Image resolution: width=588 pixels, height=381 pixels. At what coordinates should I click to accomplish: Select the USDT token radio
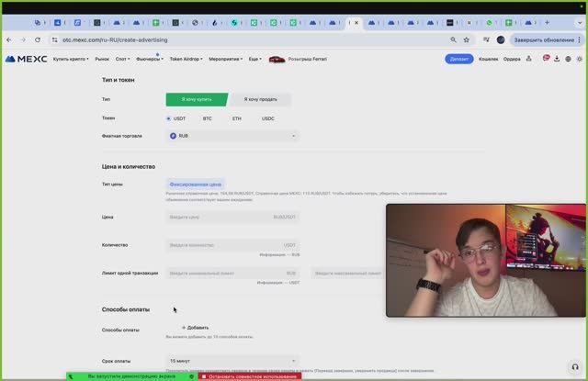(x=168, y=118)
